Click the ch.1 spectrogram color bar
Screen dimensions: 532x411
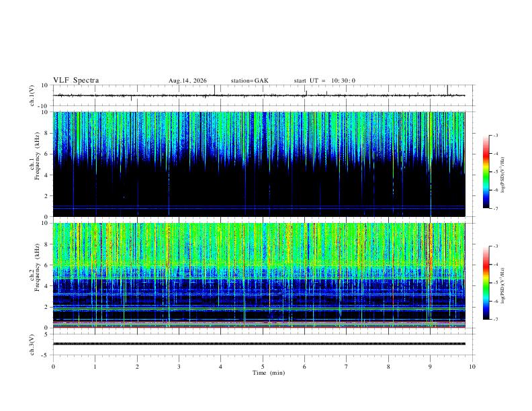tap(486, 172)
